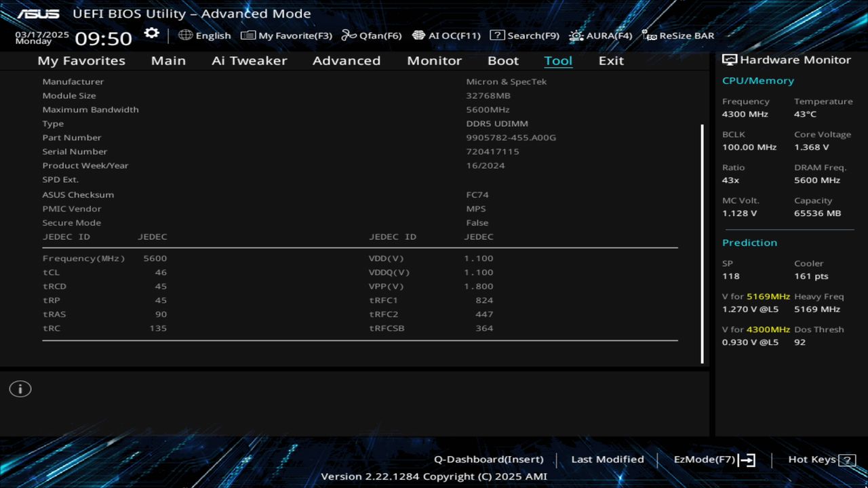The height and width of the screenshot is (488, 868).
Task: Click ASUS Checksum value FC74
Action: (477, 195)
